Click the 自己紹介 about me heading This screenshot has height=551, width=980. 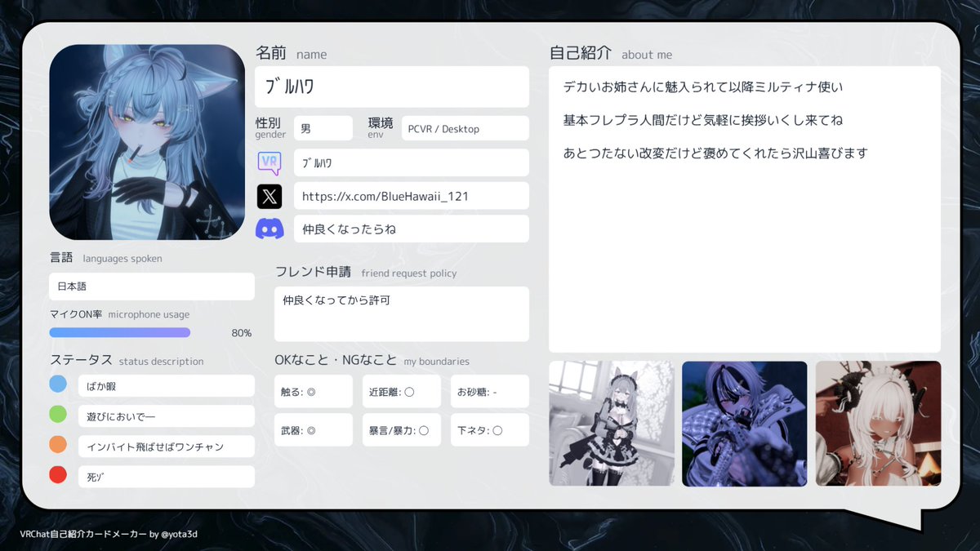pos(611,53)
